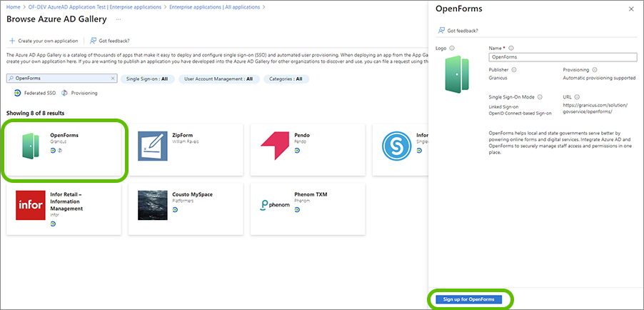Click the Pendo pink logo
Image resolution: width=644 pixels, height=310 pixels.
275,146
